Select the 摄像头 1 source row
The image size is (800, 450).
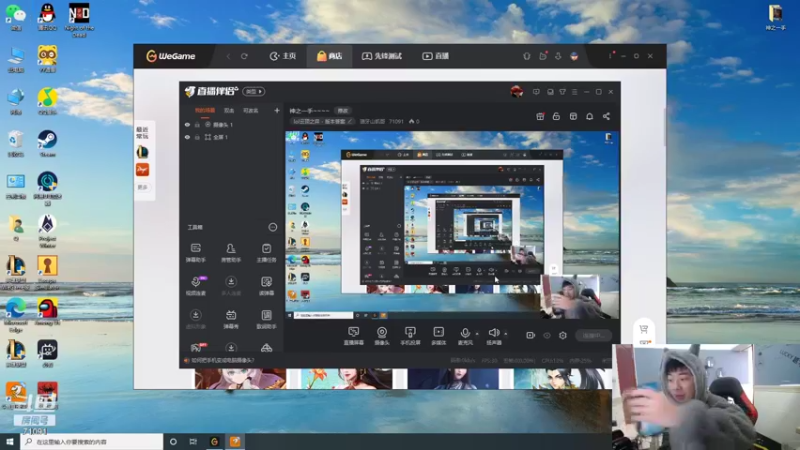click(x=231, y=124)
